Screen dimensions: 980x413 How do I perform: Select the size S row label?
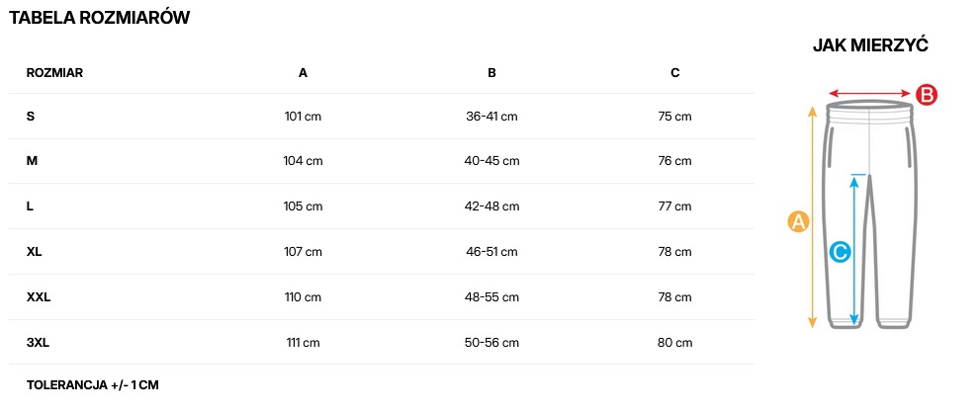pyautogui.click(x=31, y=117)
